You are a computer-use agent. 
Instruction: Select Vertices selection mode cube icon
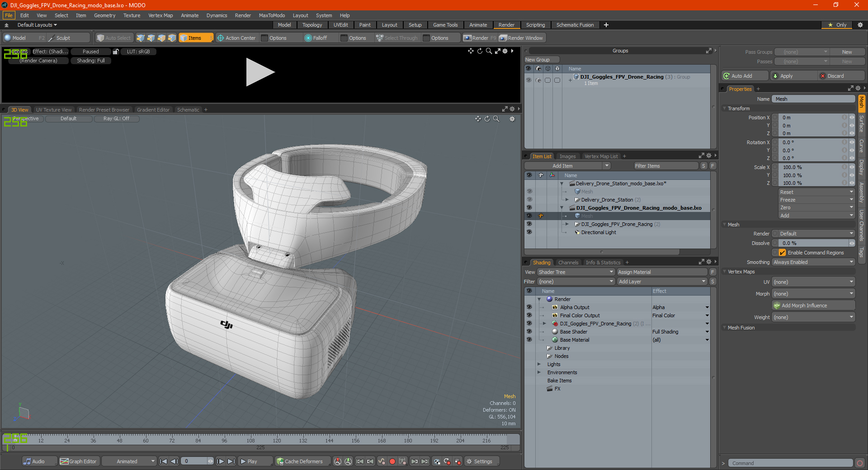tap(141, 38)
